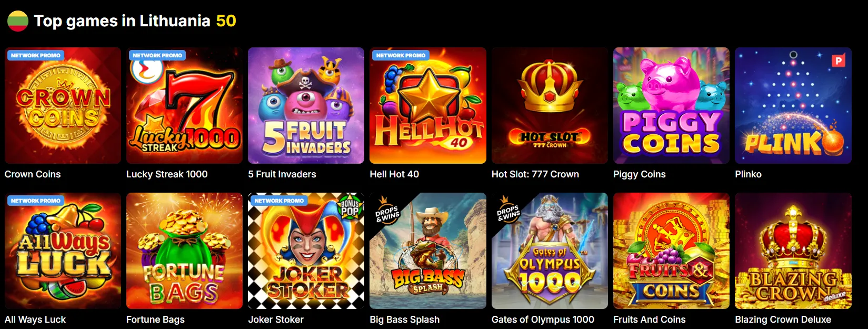Click the Gates of Olympus 1000 title text

tap(543, 320)
